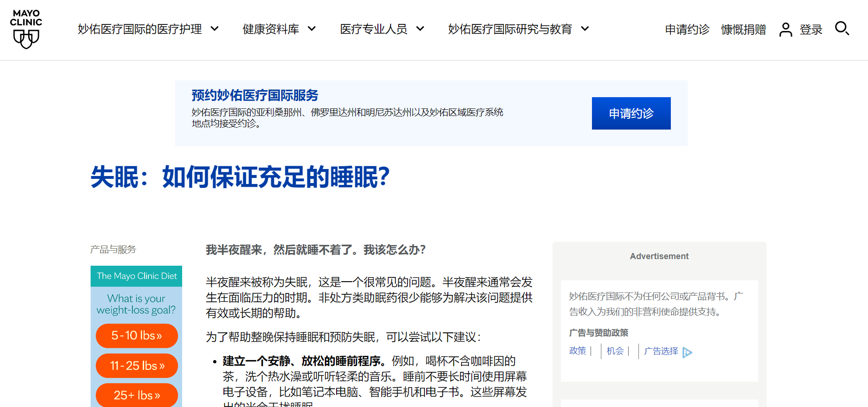This screenshot has width=868, height=407.
Task: Open 妙佑医疗国际的医疗护理 menu
Action: tap(140, 29)
